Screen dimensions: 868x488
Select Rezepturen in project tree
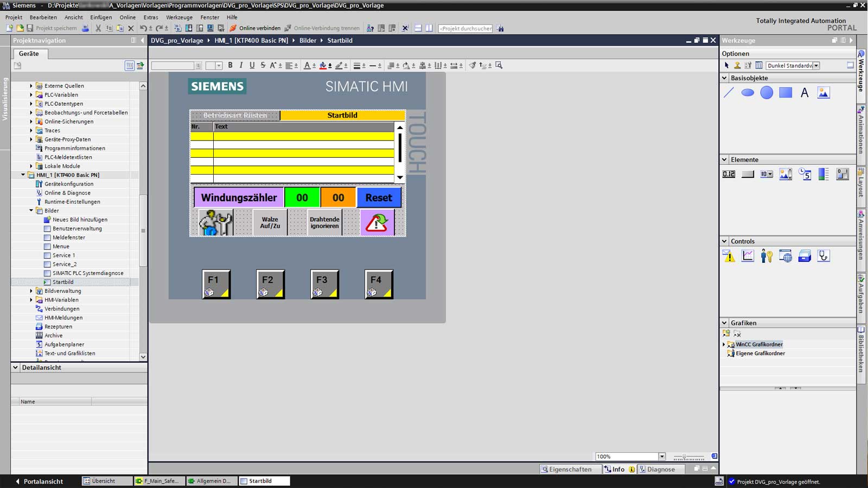pos(58,326)
